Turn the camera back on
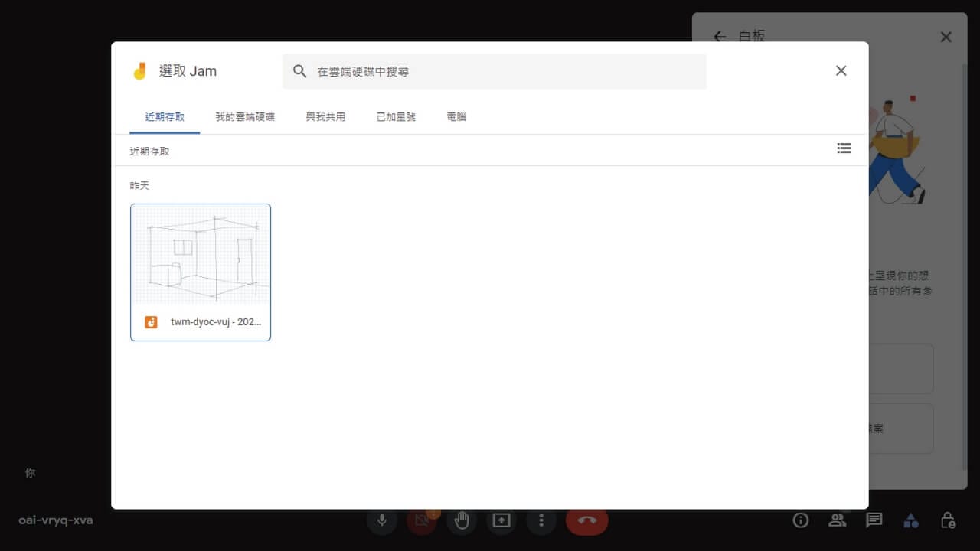Screen dimensions: 980x551 coord(422,520)
